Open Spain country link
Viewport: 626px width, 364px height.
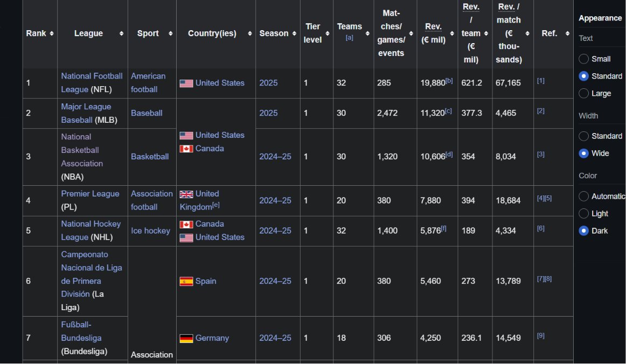[x=206, y=281]
